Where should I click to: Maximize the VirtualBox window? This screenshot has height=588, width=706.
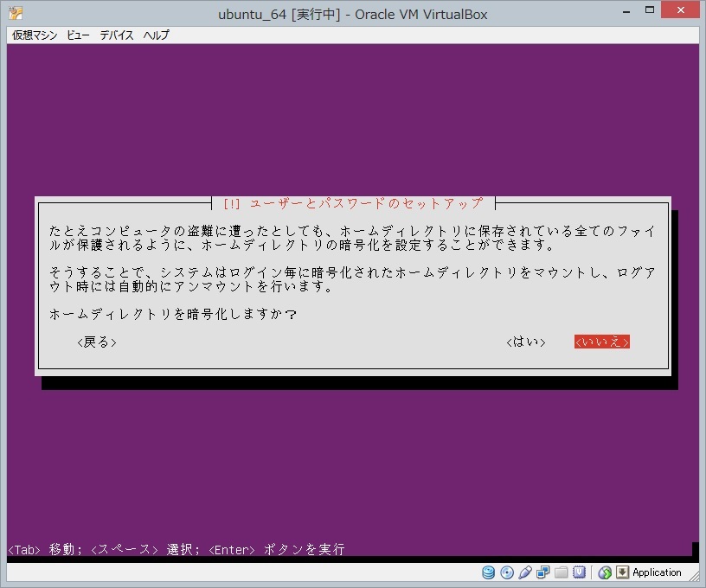[x=649, y=10]
